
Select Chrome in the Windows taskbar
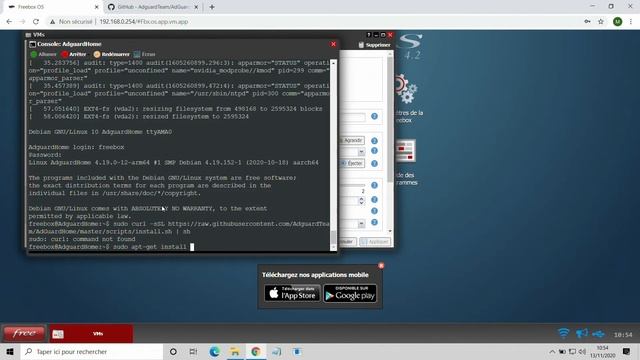[256, 352]
